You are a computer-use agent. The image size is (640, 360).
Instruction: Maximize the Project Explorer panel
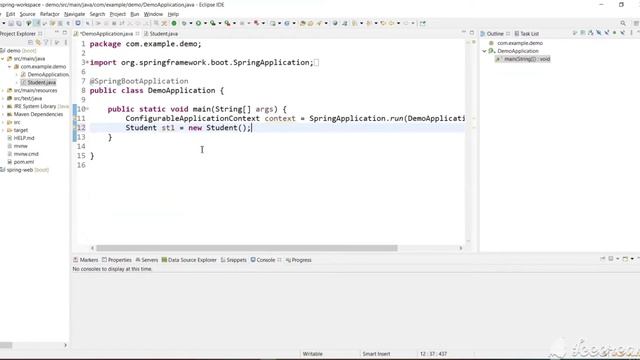click(x=64, y=33)
